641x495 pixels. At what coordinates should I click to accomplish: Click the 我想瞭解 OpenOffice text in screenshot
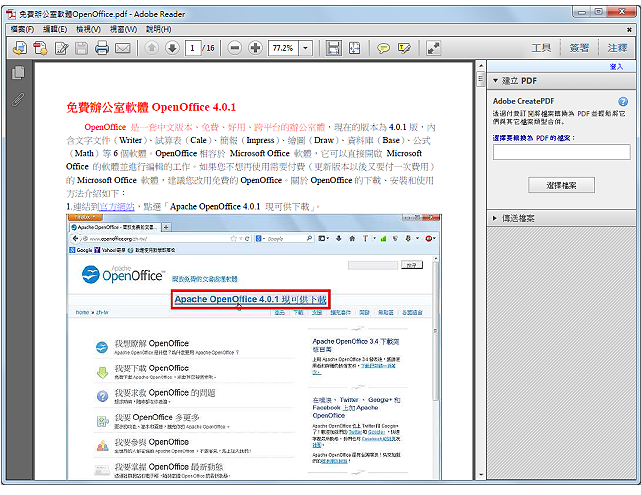point(152,343)
